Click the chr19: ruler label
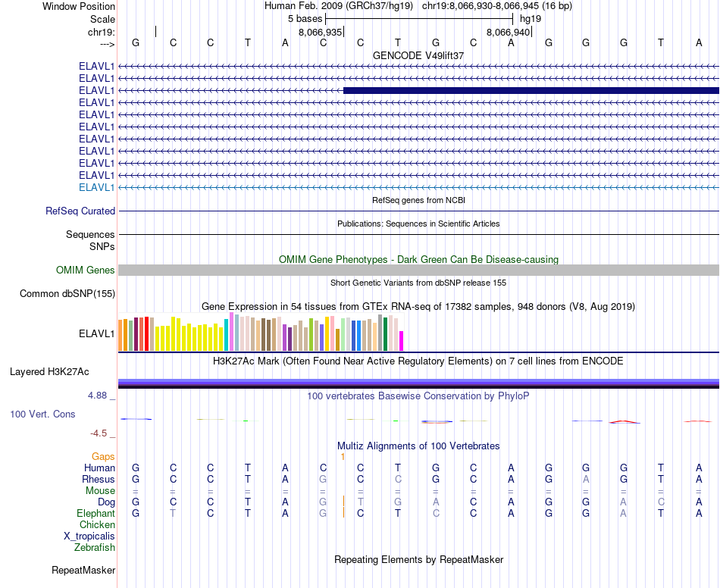 102,32
